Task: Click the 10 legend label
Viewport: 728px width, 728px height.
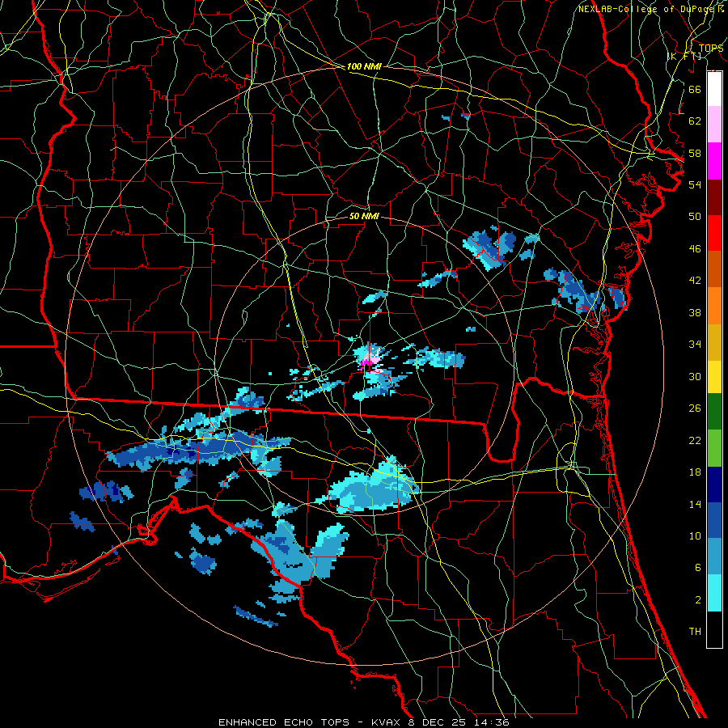Action: (695, 536)
